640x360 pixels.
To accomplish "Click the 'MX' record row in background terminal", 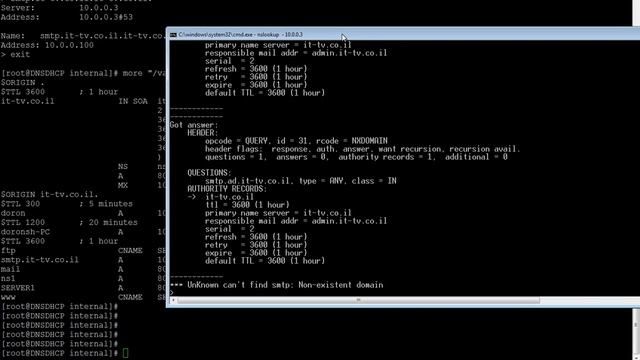I will point(142,185).
